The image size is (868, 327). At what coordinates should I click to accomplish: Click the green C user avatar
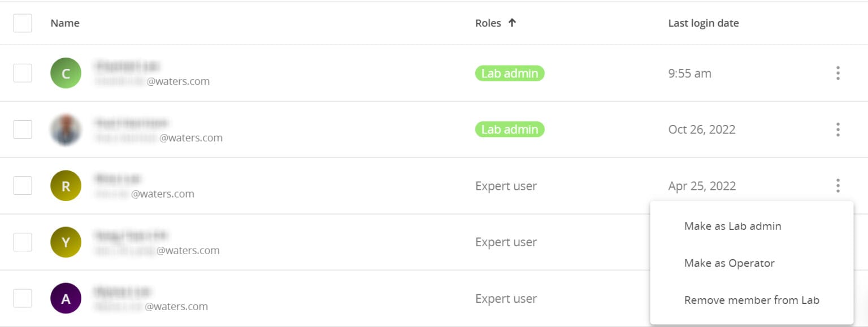pyautogui.click(x=66, y=73)
